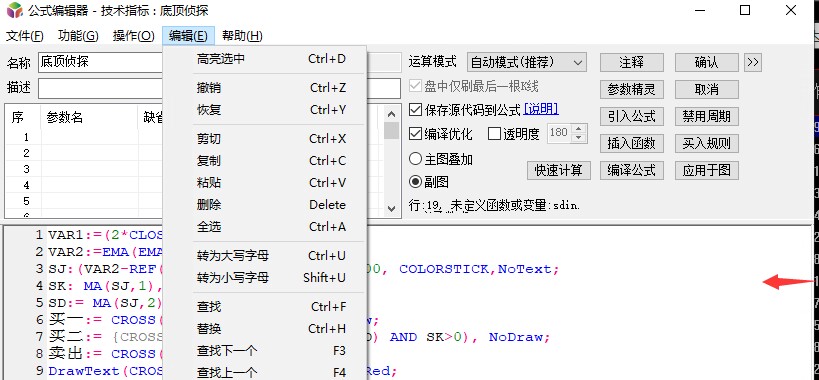Screen dimensions: 819x380
Task: Enable the 透明度 checkbox
Action: coord(494,134)
